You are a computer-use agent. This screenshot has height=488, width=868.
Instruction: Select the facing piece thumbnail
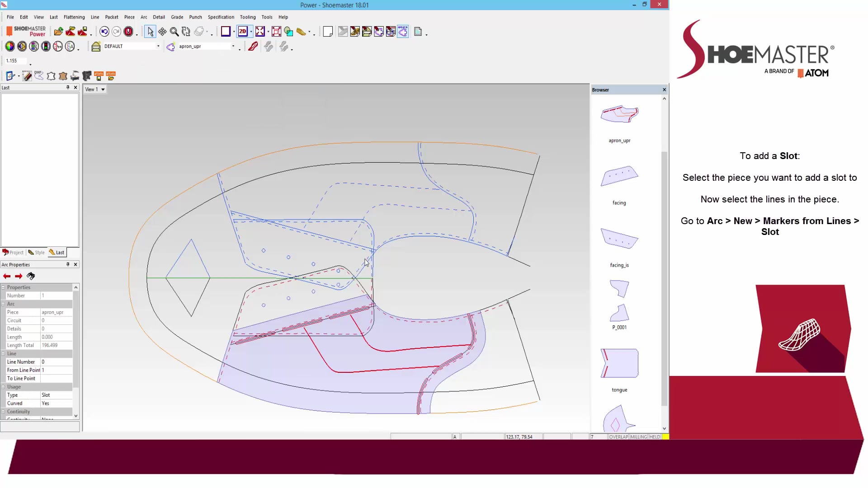[619, 176]
